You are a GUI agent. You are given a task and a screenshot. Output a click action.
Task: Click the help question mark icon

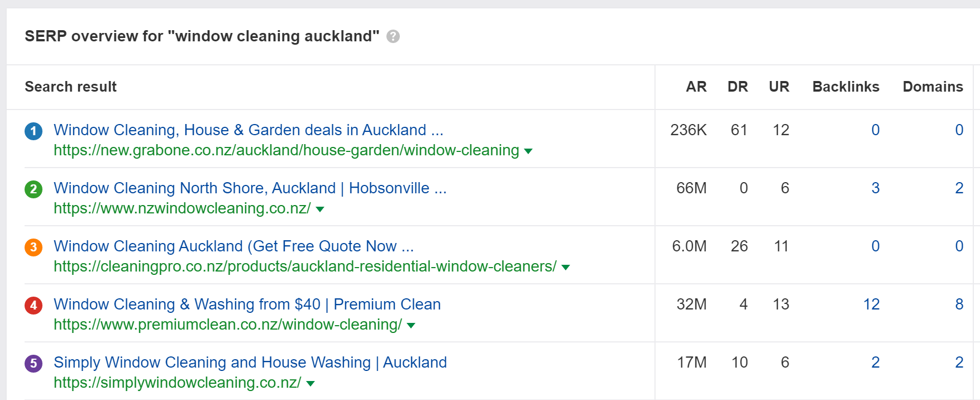coord(393,36)
